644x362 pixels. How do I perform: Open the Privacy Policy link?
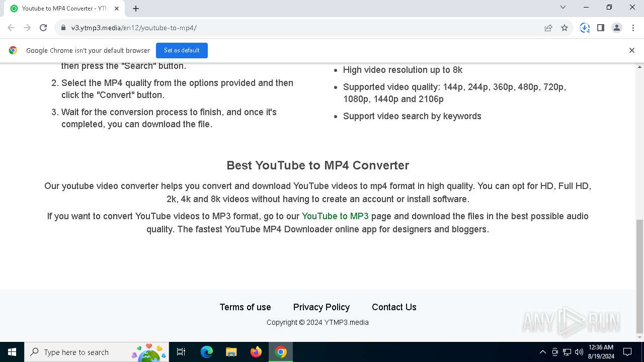[321, 307]
